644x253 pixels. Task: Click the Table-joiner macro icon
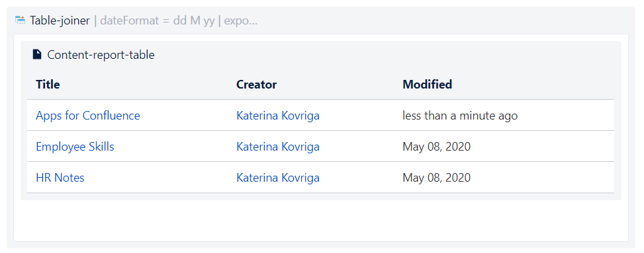pyautogui.click(x=20, y=20)
